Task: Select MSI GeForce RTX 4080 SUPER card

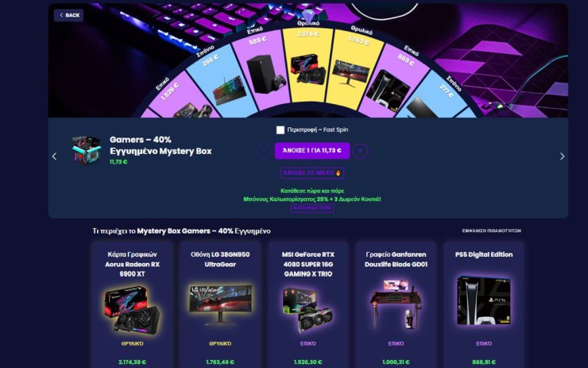Action: point(308,305)
